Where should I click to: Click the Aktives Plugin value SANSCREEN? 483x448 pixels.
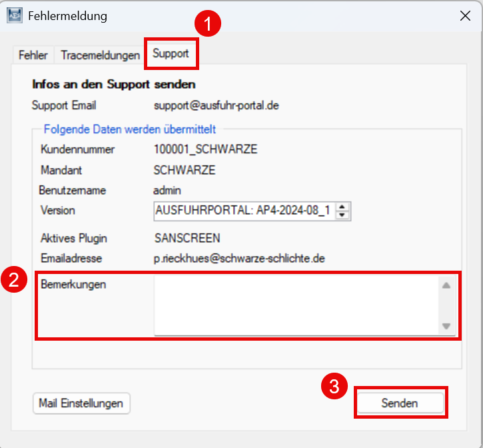click(187, 238)
